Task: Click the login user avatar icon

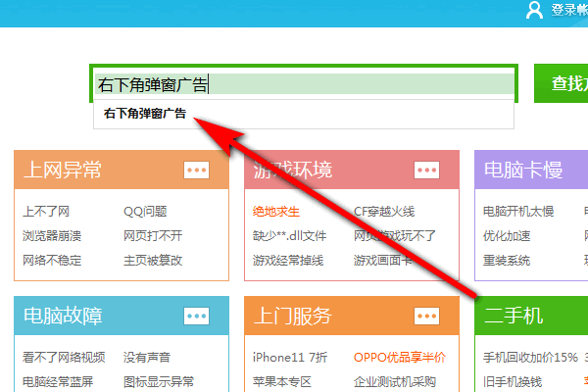Action: pos(534,10)
